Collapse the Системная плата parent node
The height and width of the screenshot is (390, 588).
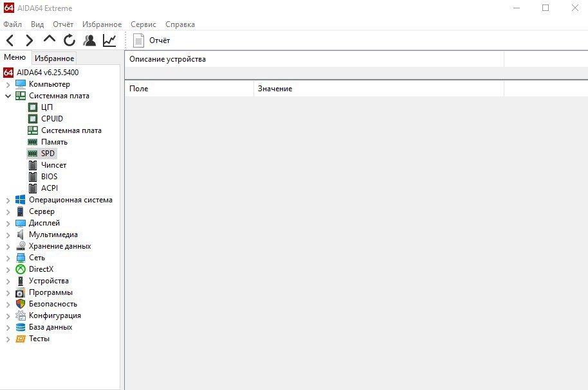(x=8, y=96)
